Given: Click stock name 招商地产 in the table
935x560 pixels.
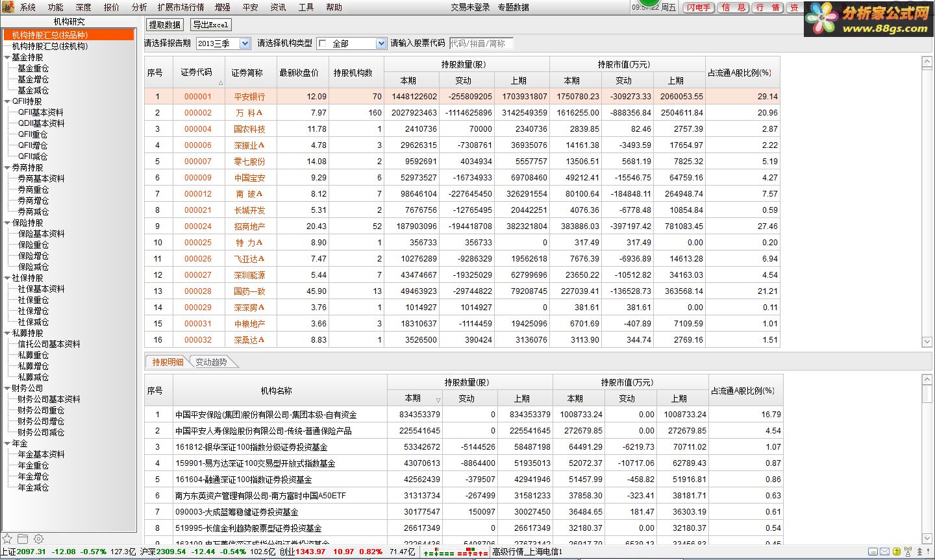Looking at the screenshot, I should 249,226.
